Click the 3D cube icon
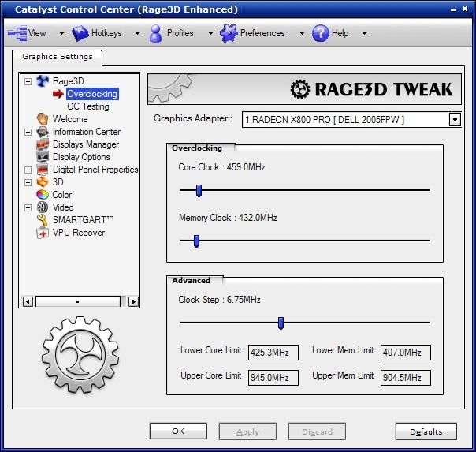Screen dimensions: 476x452 click(x=43, y=182)
